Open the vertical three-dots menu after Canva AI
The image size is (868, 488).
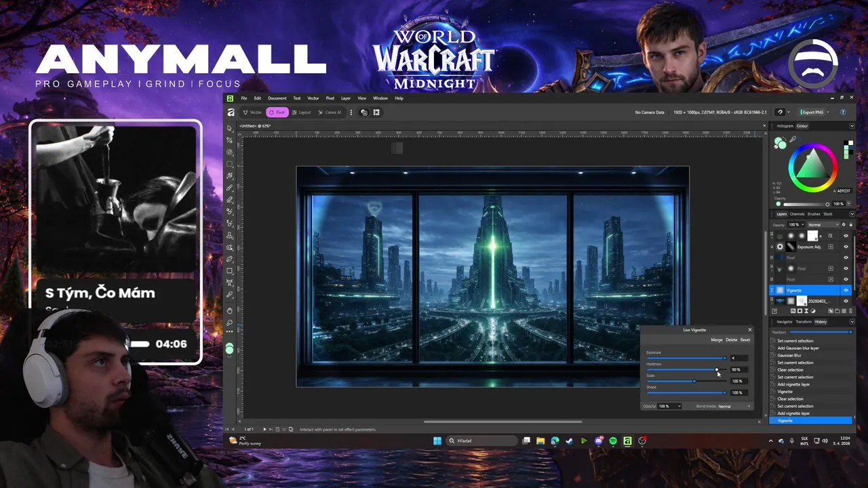point(351,112)
